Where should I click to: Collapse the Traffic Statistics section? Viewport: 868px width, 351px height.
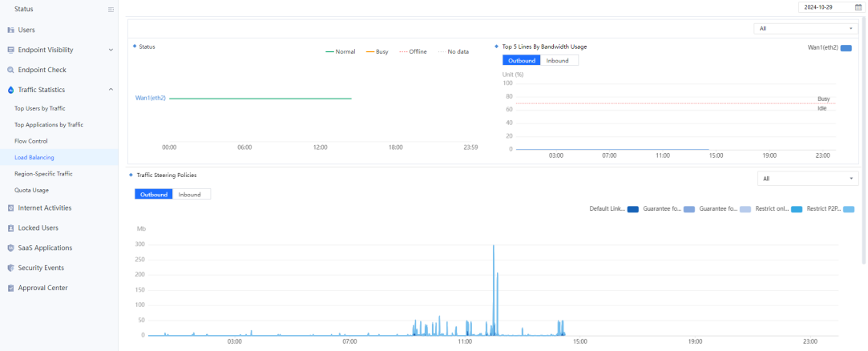tap(111, 90)
